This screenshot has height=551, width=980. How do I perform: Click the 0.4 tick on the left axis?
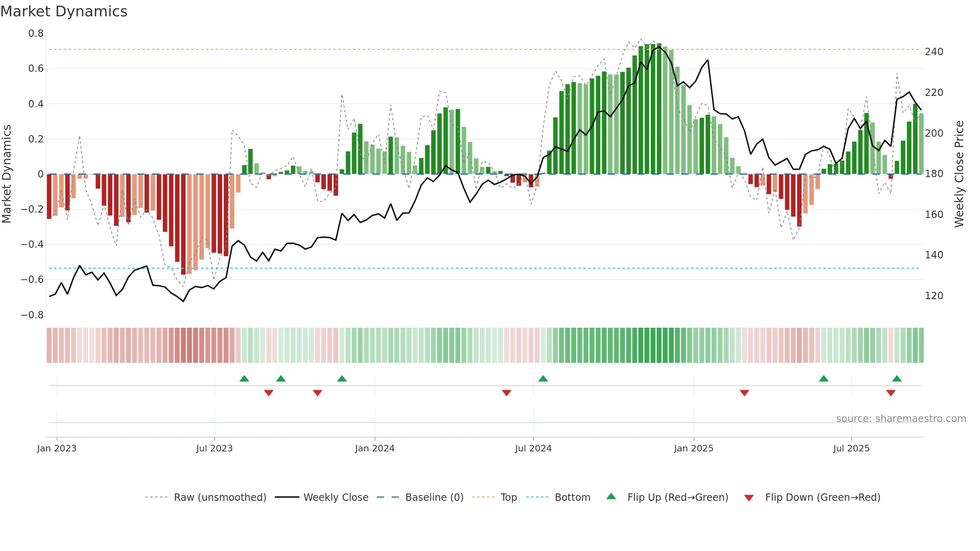(36, 104)
